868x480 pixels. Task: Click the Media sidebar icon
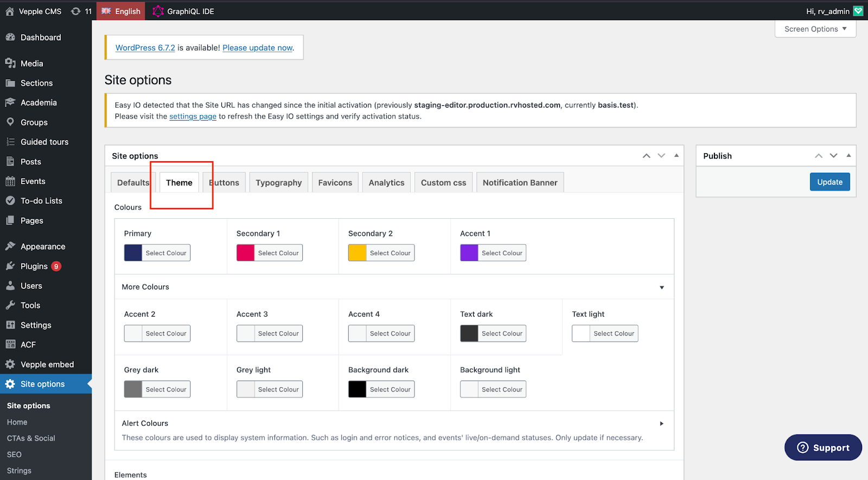coord(10,64)
